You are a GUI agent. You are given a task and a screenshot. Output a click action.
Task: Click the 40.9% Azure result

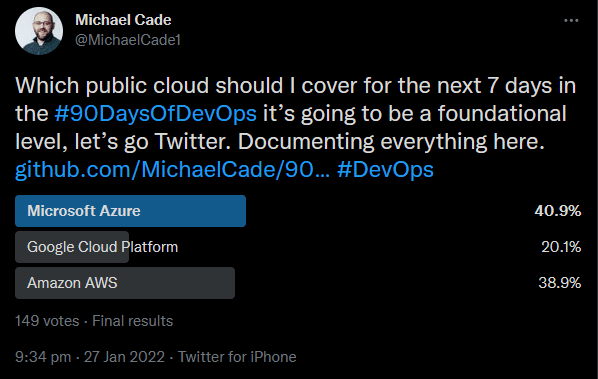(x=558, y=211)
